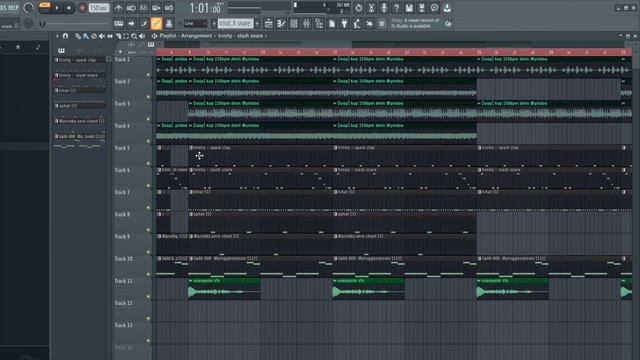
Task: Open Playlist options menu arrow
Action: (x=57, y=36)
